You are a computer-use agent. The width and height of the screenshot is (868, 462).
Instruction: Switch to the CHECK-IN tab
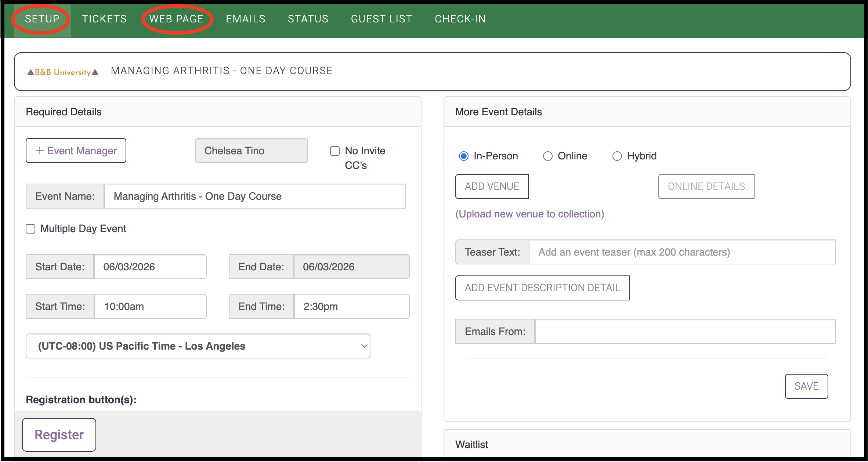tap(460, 19)
